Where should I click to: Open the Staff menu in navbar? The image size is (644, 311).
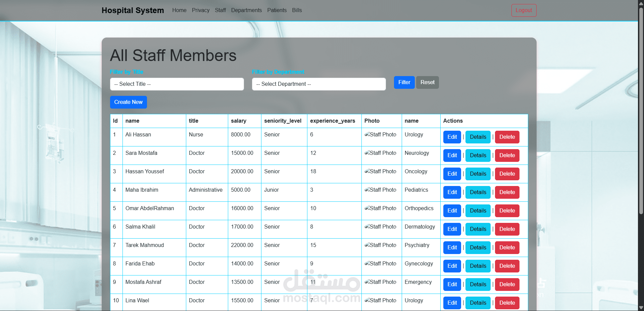[x=220, y=10]
